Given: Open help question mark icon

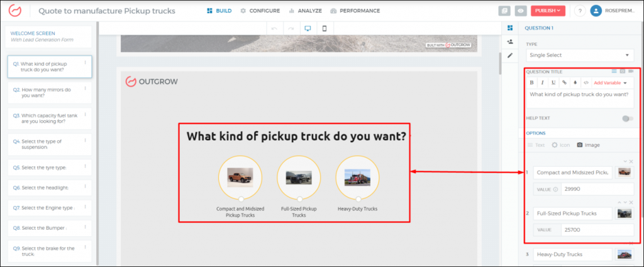Looking at the screenshot, I should click(x=579, y=11).
